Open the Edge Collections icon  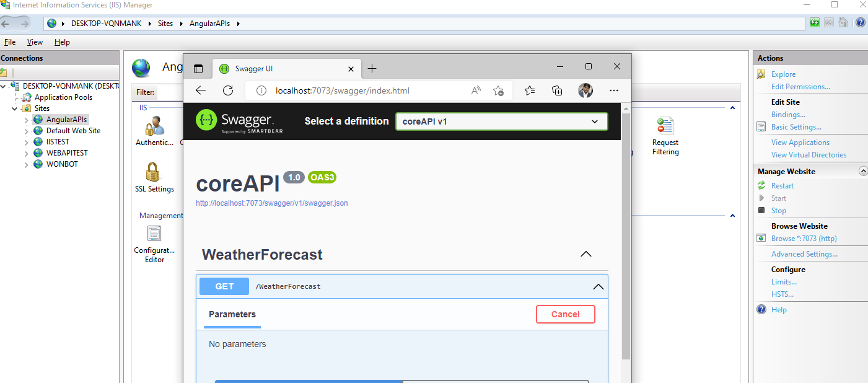557,90
